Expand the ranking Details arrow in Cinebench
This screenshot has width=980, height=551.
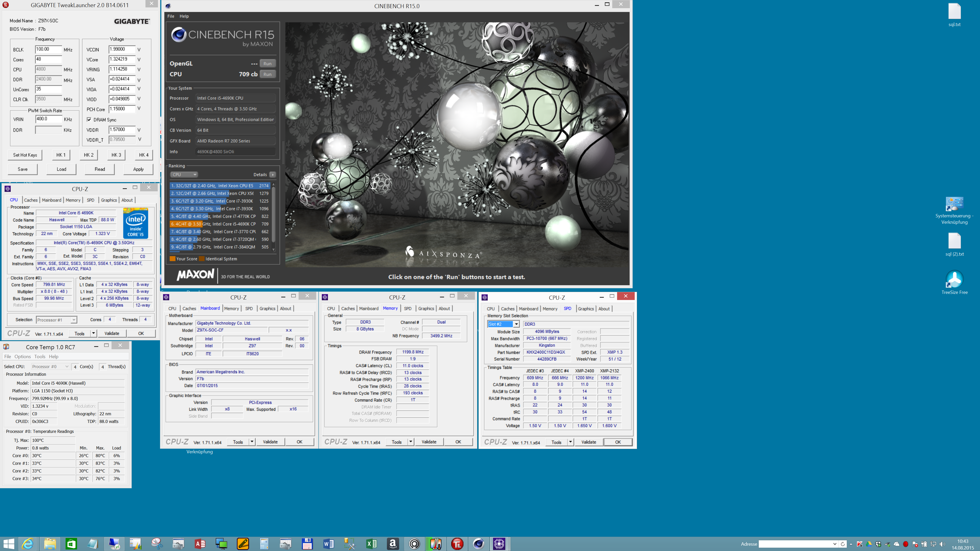pyautogui.click(x=272, y=174)
